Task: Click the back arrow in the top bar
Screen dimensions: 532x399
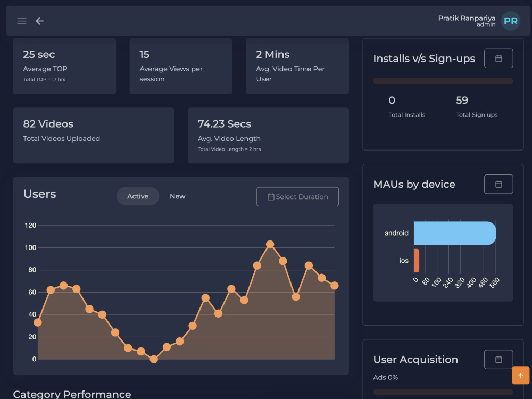Action: pos(39,21)
